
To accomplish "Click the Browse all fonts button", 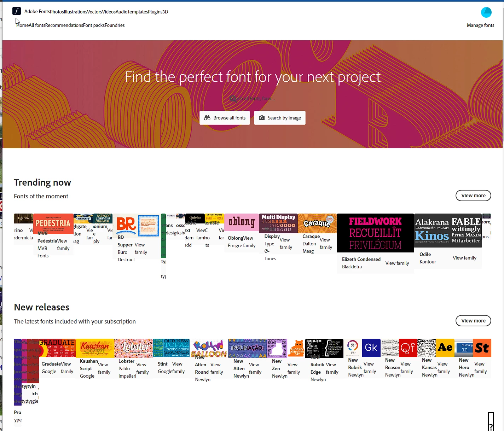I will click(225, 118).
